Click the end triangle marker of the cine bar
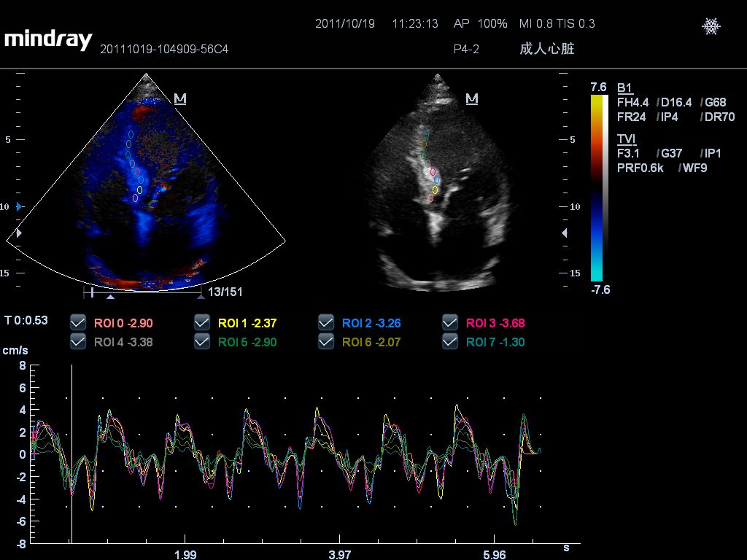 (201, 296)
